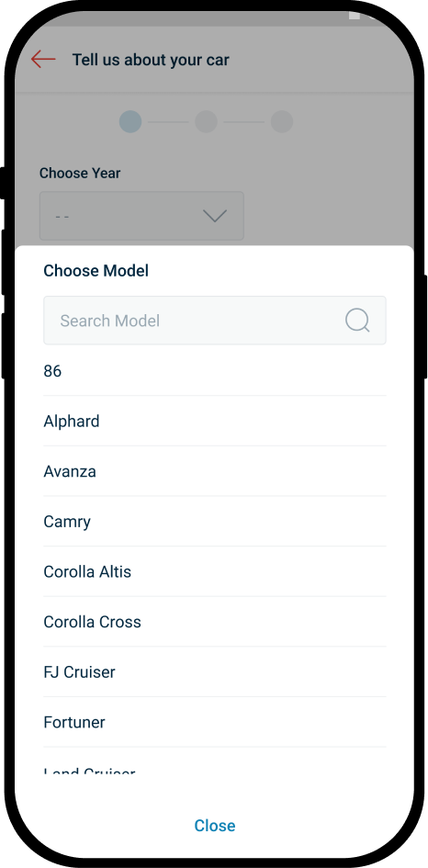
Task: Pick Camry from the list
Action: click(x=215, y=522)
